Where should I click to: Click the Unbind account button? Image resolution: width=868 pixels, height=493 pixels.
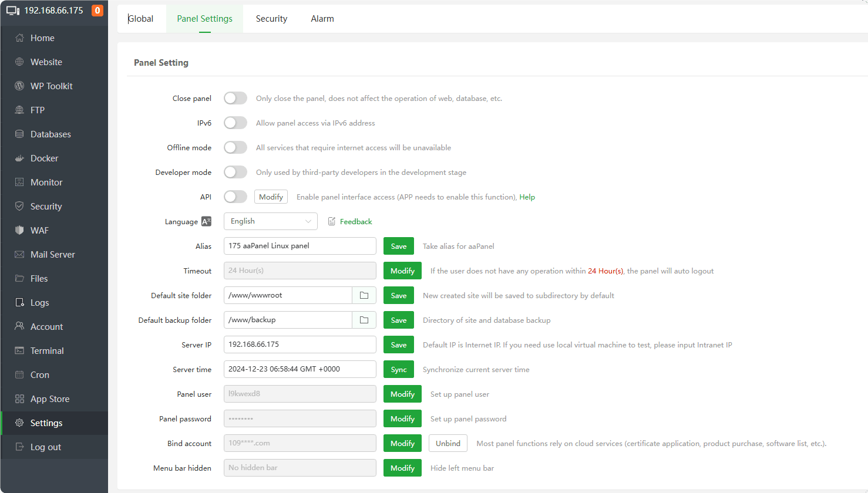(x=448, y=443)
